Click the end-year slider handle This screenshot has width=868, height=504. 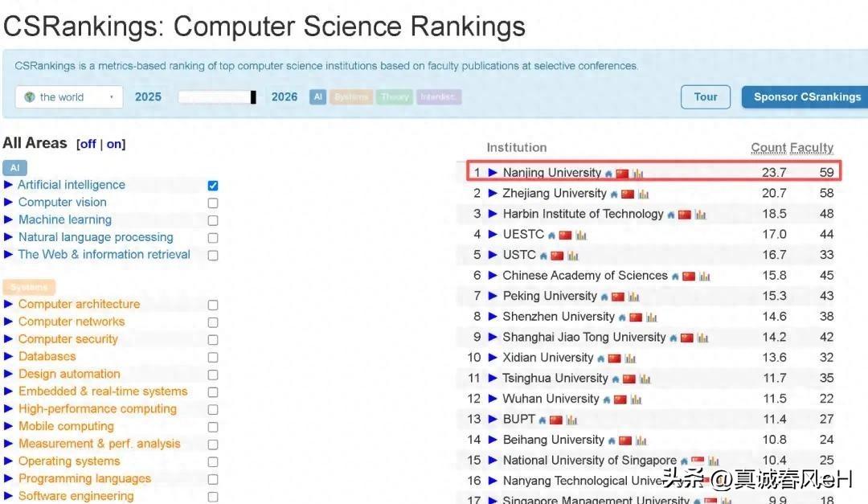coord(254,96)
